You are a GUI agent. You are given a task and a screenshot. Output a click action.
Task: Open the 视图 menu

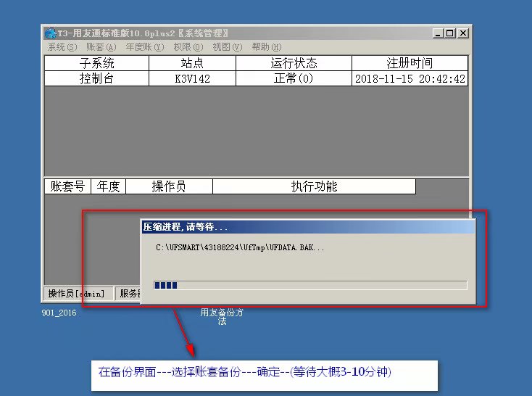tap(226, 47)
